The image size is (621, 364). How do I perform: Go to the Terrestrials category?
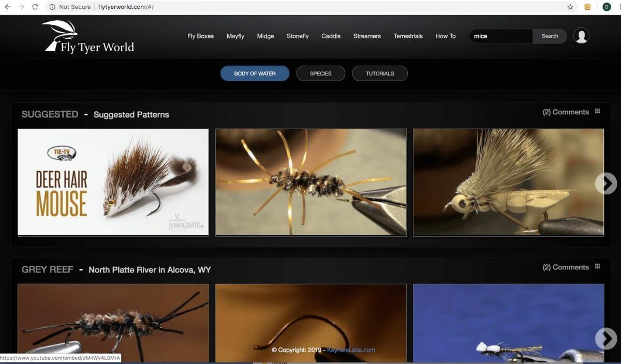tap(408, 36)
